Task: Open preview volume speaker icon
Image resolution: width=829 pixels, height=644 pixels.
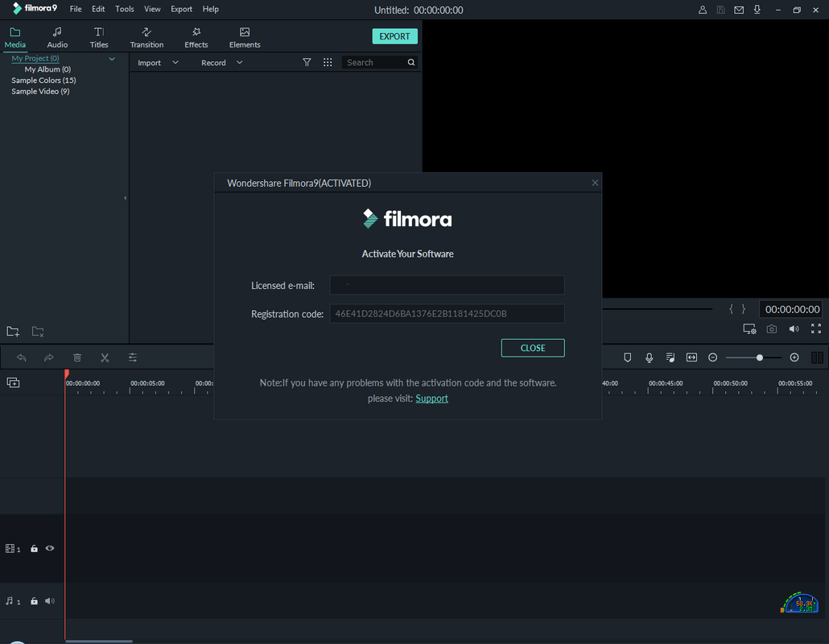Action: click(794, 329)
